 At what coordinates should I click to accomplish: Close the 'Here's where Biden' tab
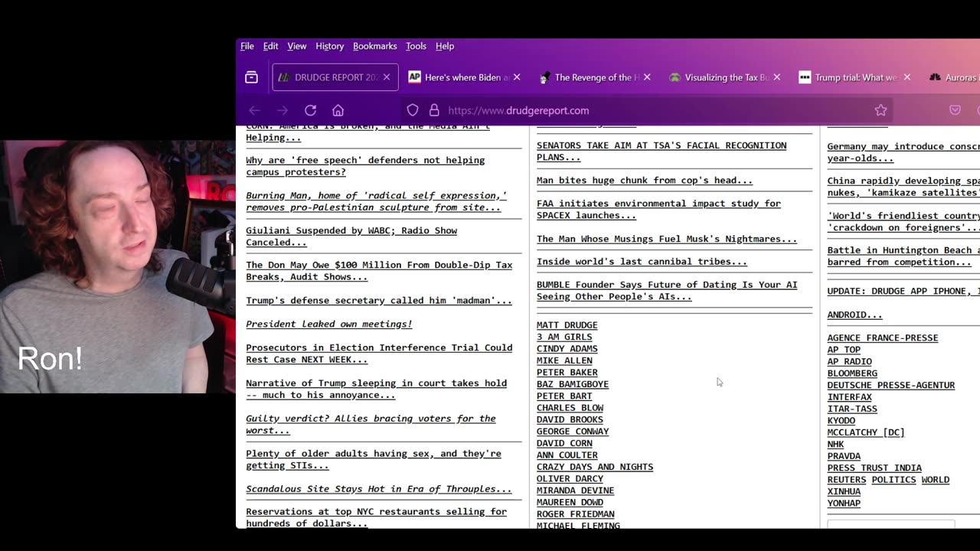click(517, 77)
